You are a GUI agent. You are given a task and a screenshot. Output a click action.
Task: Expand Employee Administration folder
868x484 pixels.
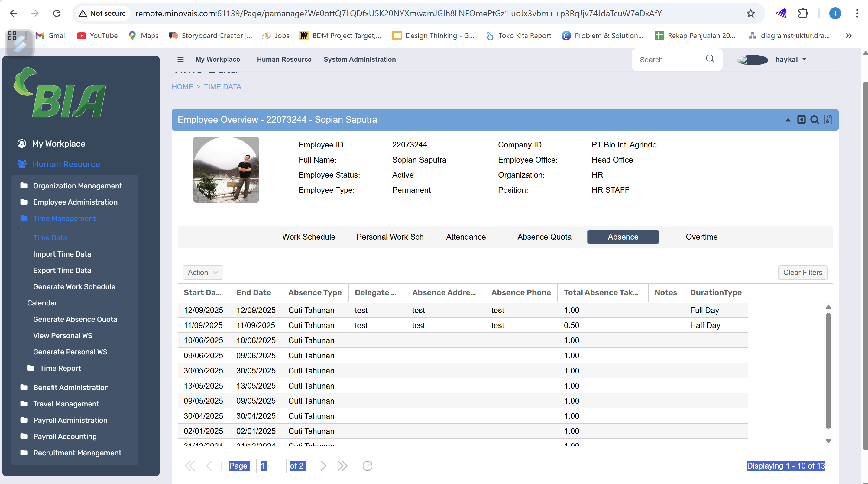[x=69, y=202]
